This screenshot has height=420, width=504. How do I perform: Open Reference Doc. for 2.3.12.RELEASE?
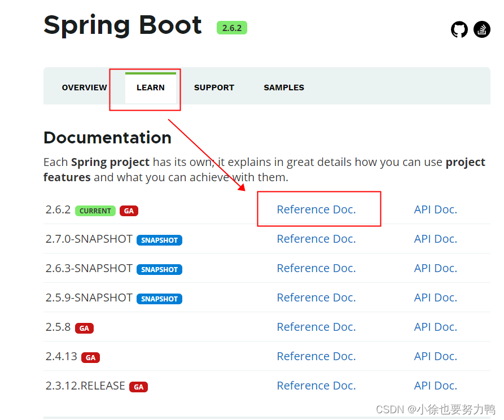tap(316, 385)
